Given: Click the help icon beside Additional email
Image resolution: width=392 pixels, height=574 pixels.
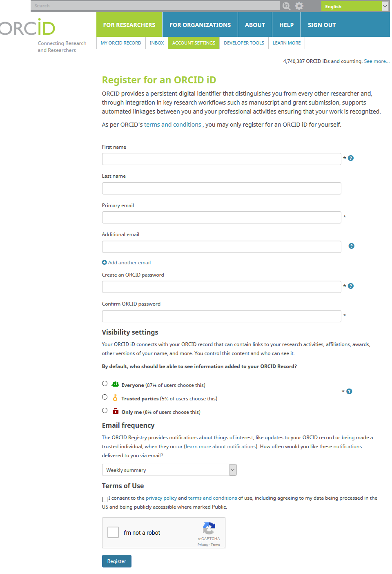Looking at the screenshot, I should pyautogui.click(x=351, y=246).
